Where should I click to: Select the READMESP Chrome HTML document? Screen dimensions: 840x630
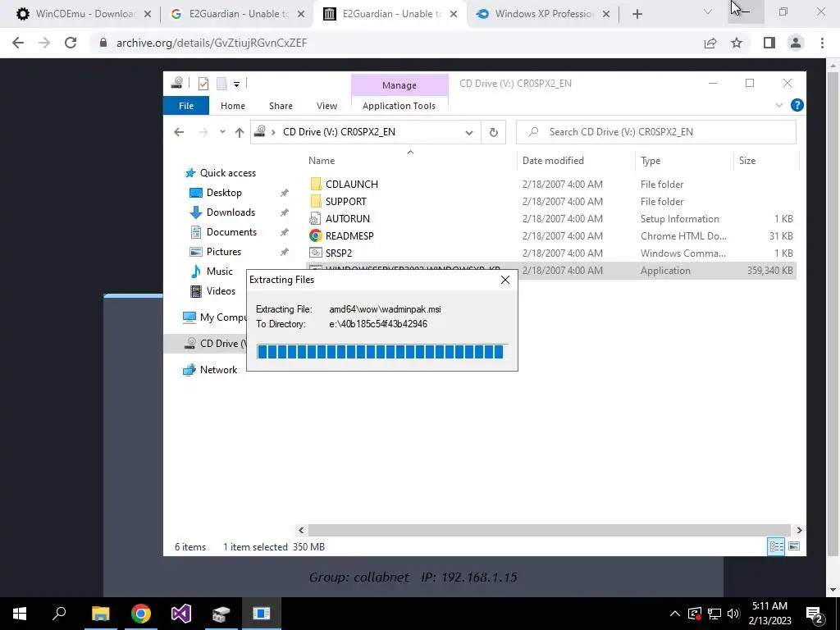point(349,235)
